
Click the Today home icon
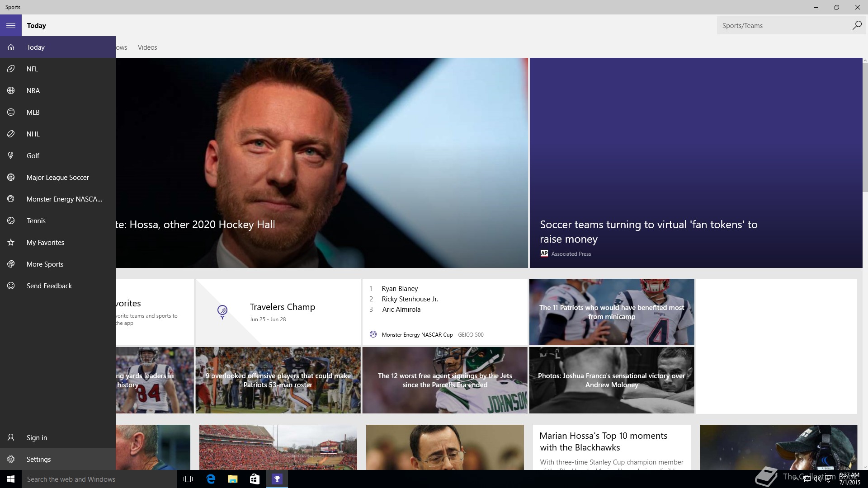pyautogui.click(x=11, y=47)
